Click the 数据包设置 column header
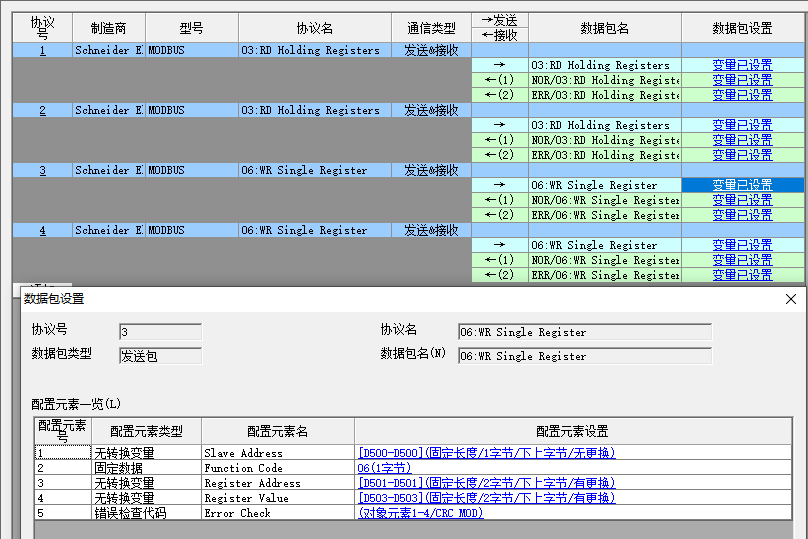The width and height of the screenshot is (808, 539). coord(742,28)
